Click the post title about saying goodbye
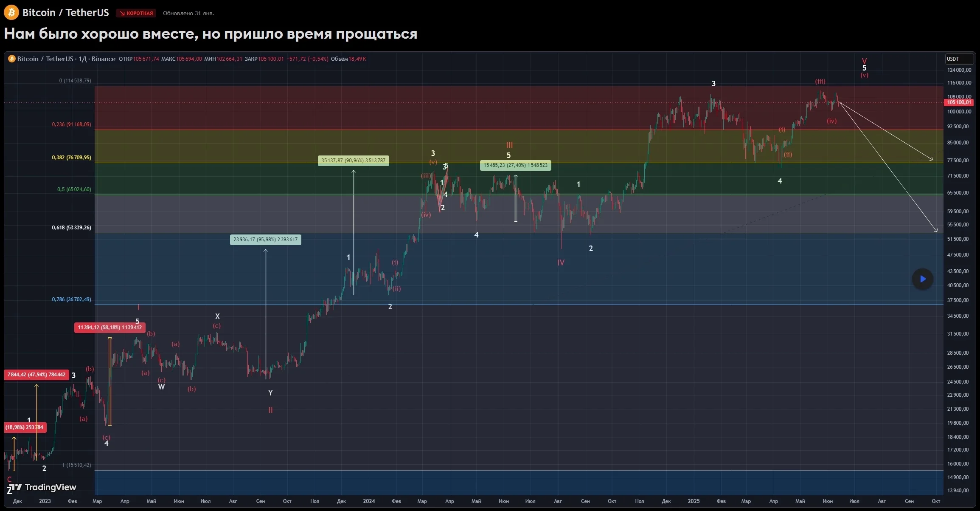Image resolution: width=980 pixels, height=511 pixels. (x=211, y=34)
